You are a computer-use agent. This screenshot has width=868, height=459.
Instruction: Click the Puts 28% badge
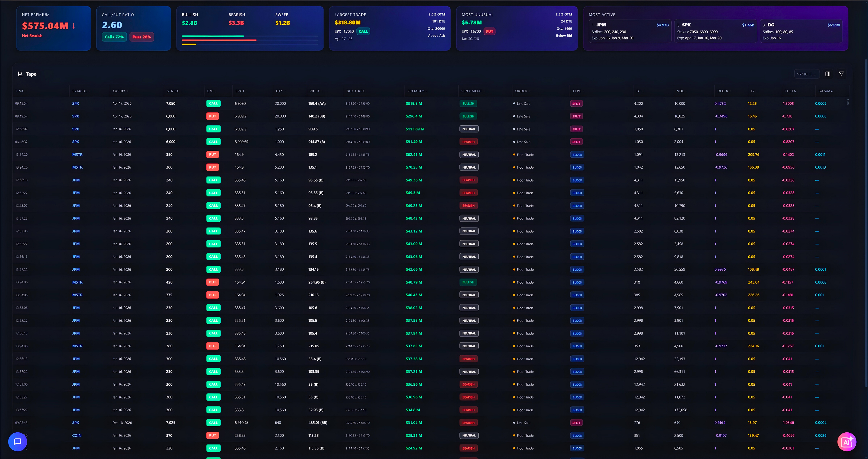[x=141, y=37]
